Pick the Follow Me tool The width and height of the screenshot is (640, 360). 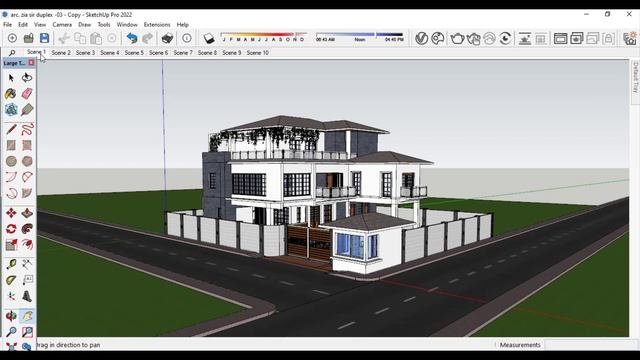click(x=27, y=229)
